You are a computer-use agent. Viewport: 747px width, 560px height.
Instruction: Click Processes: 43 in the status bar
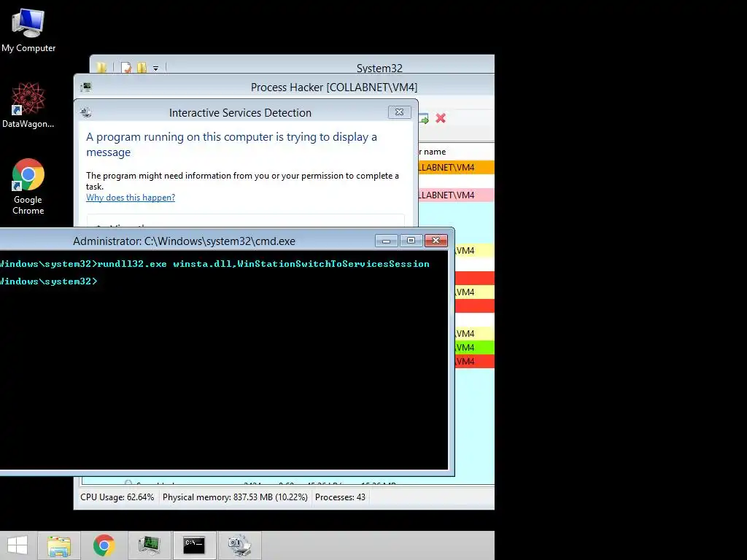pos(340,497)
